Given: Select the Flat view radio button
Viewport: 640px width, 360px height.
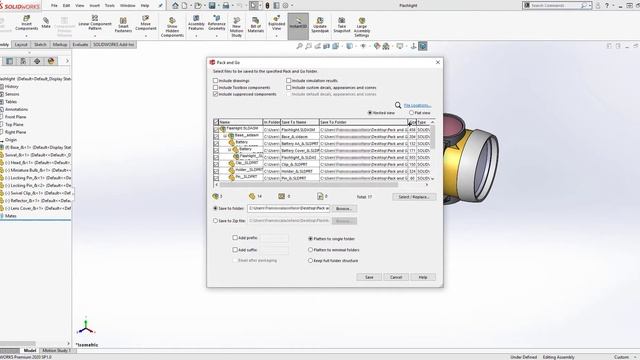Looking at the screenshot, I should [411, 112].
